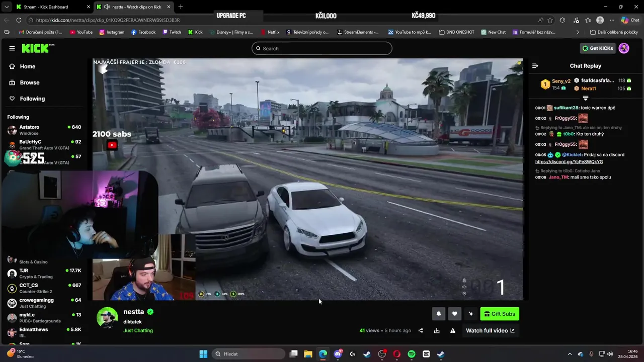Open the browser tab search dropdown
Screen dimensions: 644x362
tap(6, 7)
